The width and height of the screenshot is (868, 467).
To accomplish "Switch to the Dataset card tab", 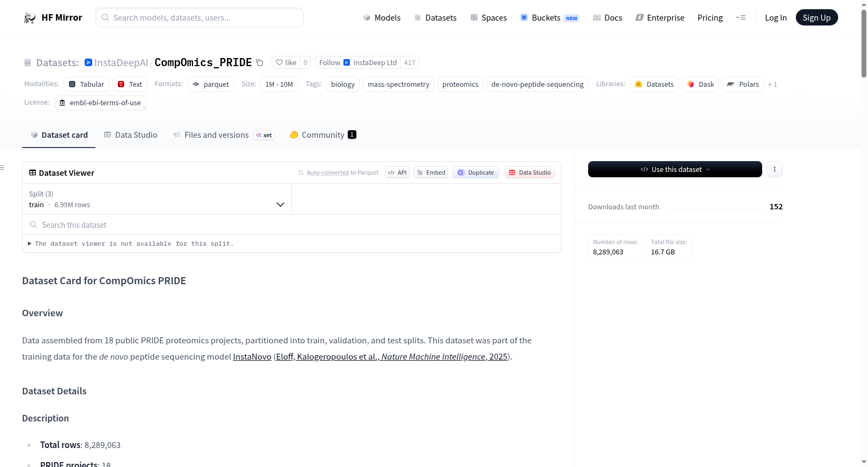I will pos(59,135).
